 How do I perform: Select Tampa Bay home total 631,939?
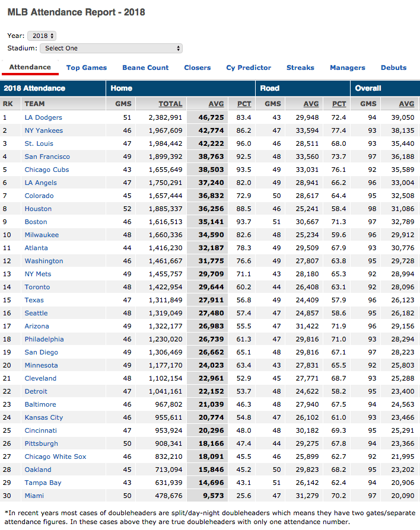tap(168, 483)
